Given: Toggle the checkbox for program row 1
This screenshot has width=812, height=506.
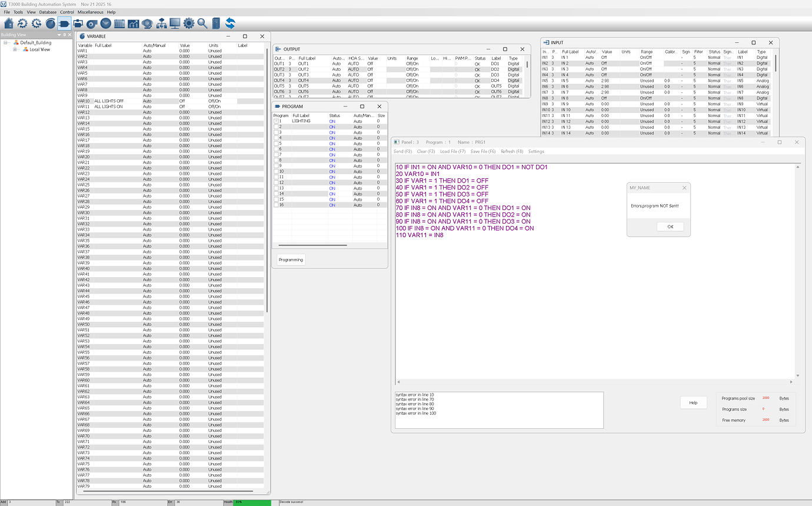Looking at the screenshot, I should 277,120.
